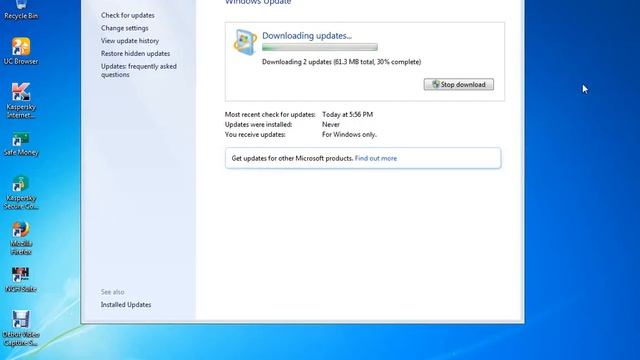Click 'Updates were installed:' label
The height and width of the screenshot is (360, 640).
(258, 124)
